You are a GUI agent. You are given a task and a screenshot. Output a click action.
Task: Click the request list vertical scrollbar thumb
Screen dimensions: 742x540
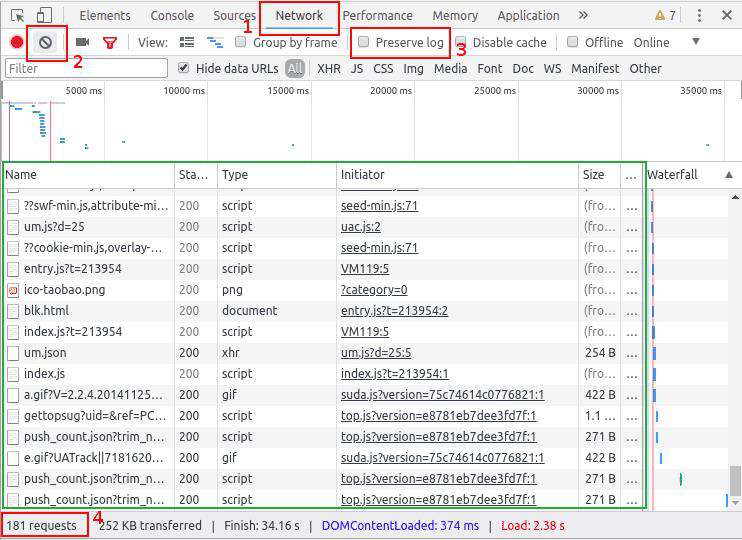tap(735, 480)
